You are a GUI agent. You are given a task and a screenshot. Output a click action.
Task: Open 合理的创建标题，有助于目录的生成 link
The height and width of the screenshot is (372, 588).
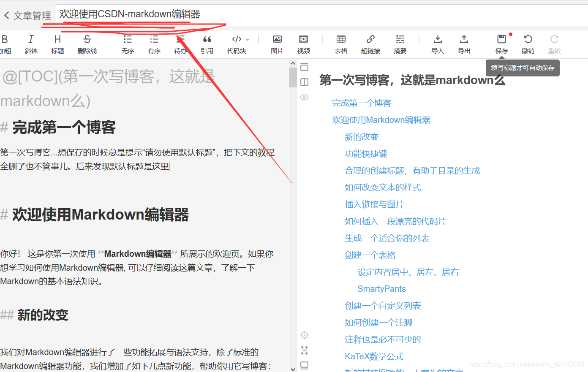point(412,171)
